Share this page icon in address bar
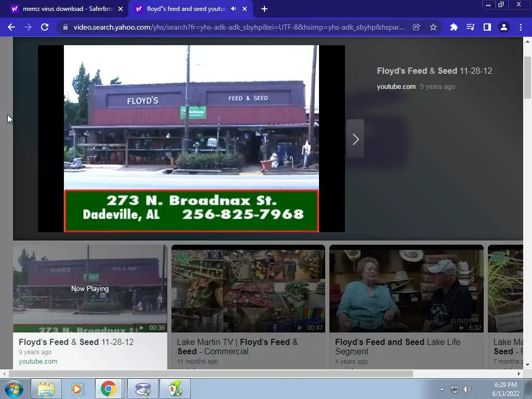Image resolution: width=532 pixels, height=399 pixels. [x=417, y=27]
